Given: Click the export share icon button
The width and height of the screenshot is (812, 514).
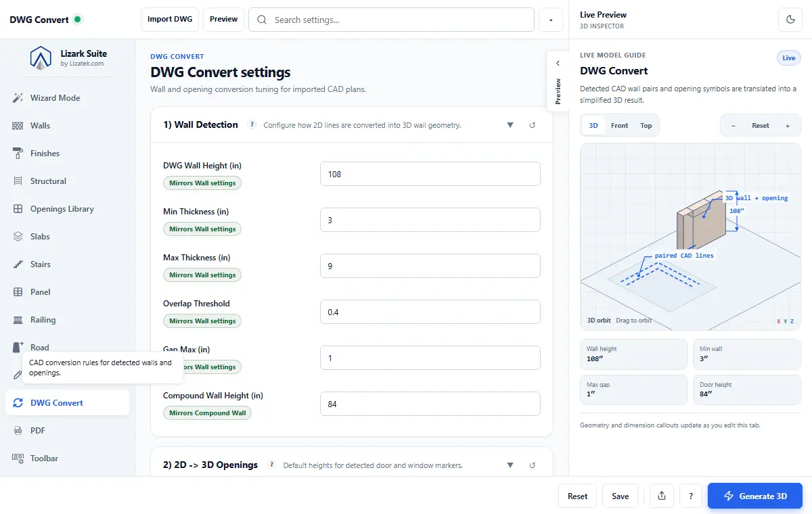Looking at the screenshot, I should [x=661, y=496].
